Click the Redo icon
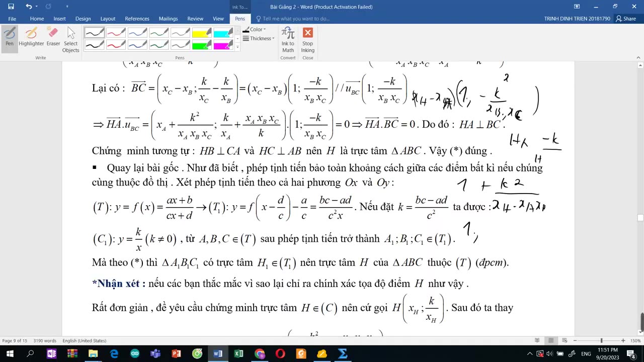This screenshot has width=644, height=362. coord(48,7)
